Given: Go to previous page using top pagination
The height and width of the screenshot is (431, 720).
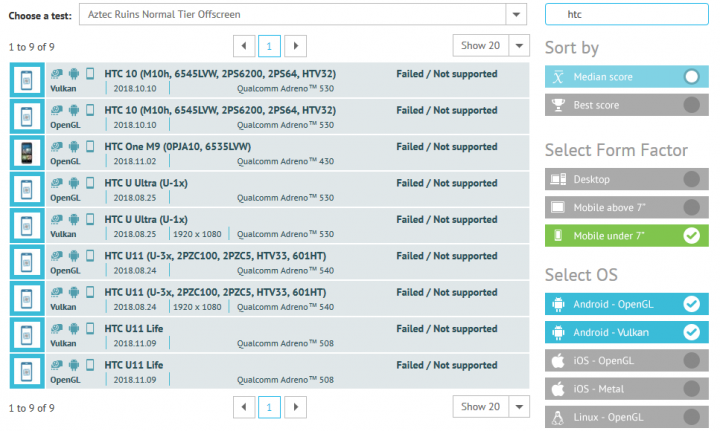Looking at the screenshot, I should [244, 46].
